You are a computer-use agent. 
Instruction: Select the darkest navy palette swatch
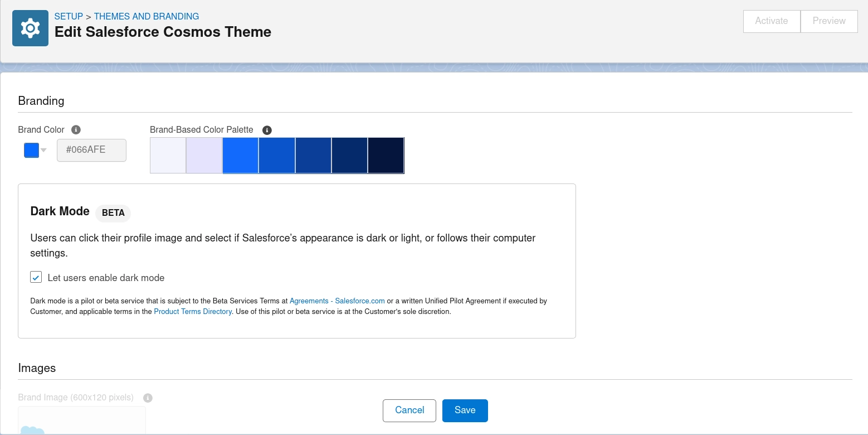[386, 155]
